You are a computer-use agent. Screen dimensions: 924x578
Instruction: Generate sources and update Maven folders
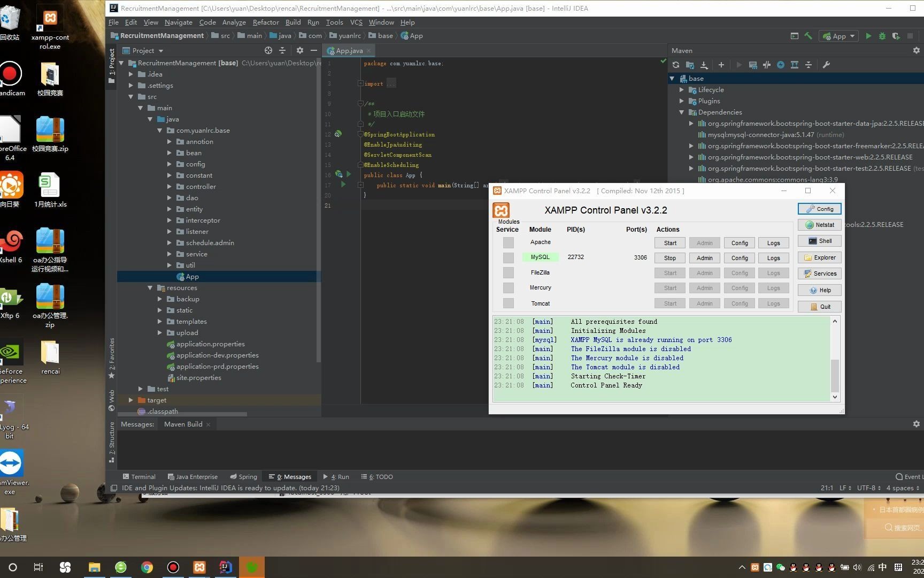point(690,65)
